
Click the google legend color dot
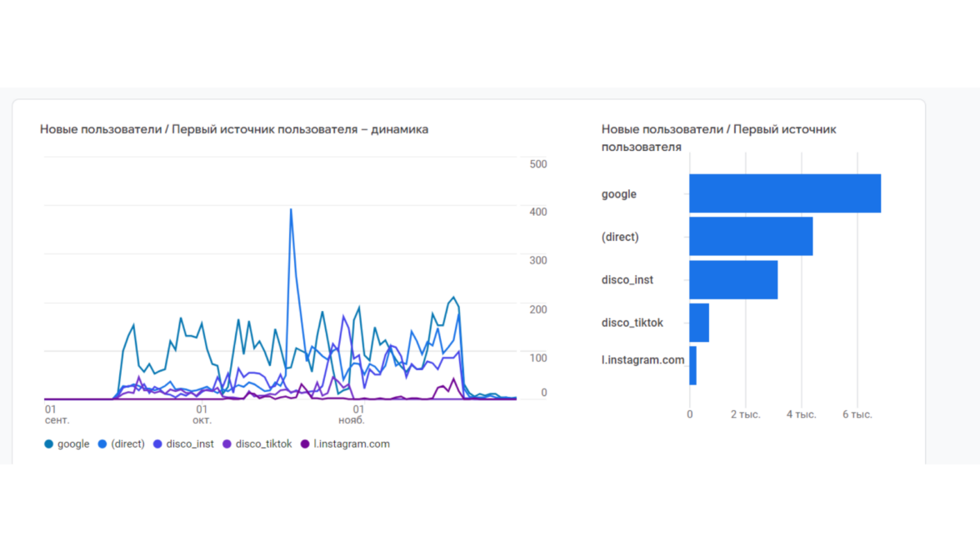point(49,444)
